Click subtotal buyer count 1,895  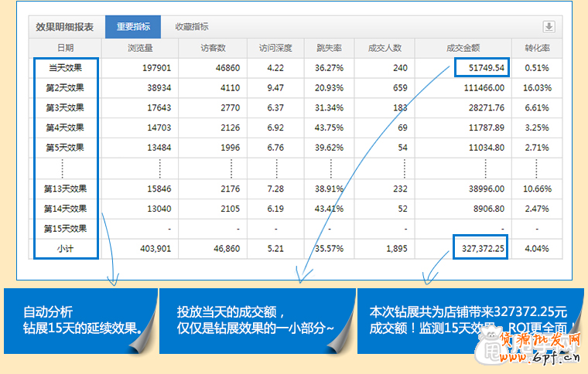397,249
